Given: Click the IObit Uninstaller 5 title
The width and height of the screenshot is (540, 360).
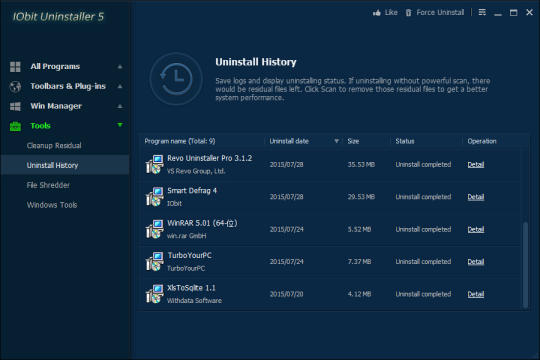Looking at the screenshot, I should click(58, 17).
